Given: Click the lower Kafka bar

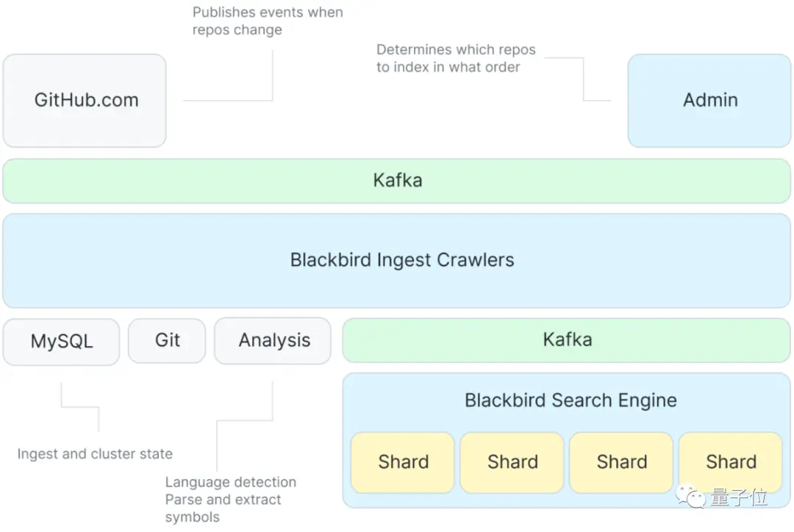Looking at the screenshot, I should click(x=567, y=340).
